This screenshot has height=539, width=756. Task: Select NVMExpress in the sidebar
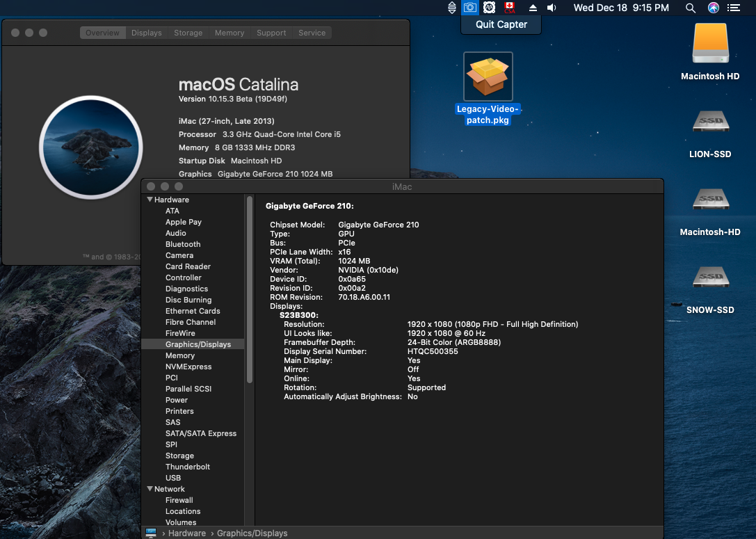[193, 367]
